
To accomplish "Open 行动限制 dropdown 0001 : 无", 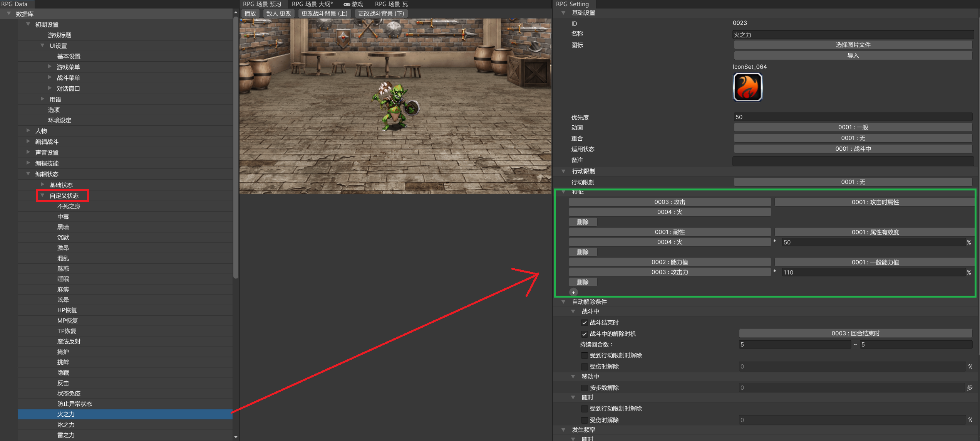I will point(853,182).
